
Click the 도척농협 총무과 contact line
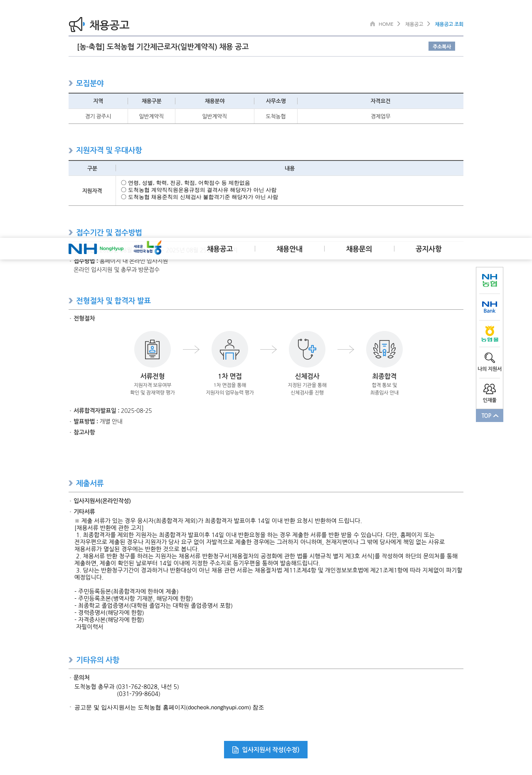coord(126,686)
